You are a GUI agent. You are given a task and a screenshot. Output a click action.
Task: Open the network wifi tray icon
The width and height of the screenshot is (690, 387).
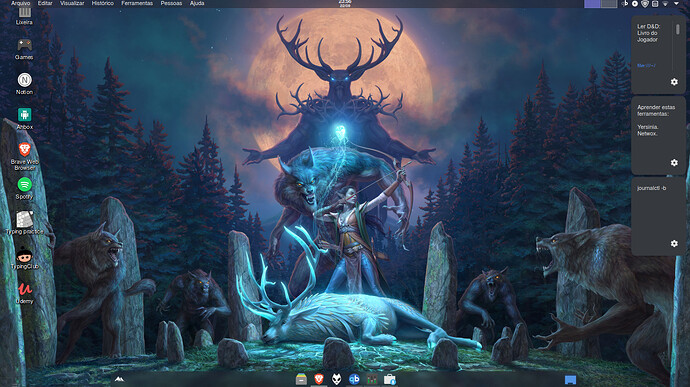[x=665, y=4]
